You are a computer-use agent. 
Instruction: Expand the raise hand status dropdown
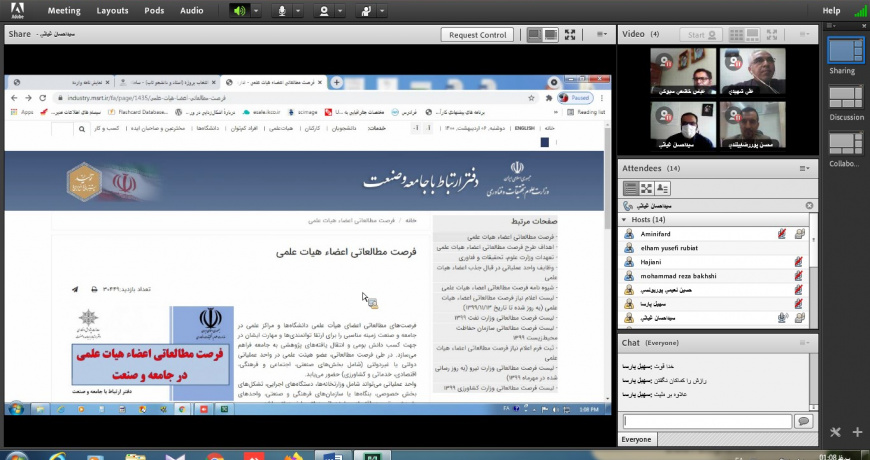coord(382,11)
